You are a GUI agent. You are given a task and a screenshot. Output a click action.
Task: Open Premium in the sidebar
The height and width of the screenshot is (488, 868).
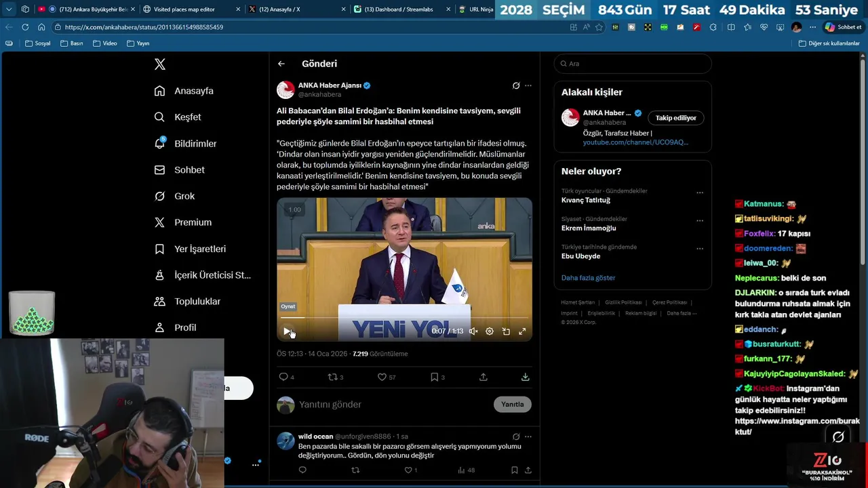coord(182,222)
